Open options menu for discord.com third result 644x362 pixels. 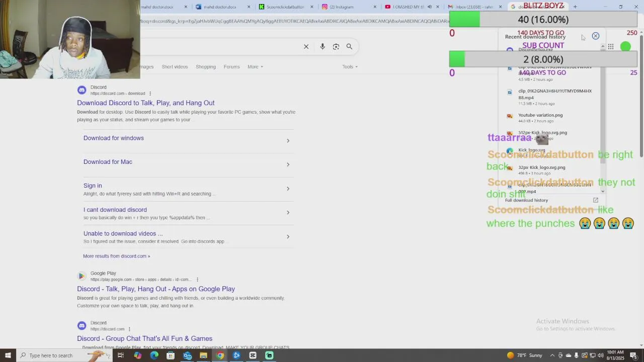tap(129, 329)
